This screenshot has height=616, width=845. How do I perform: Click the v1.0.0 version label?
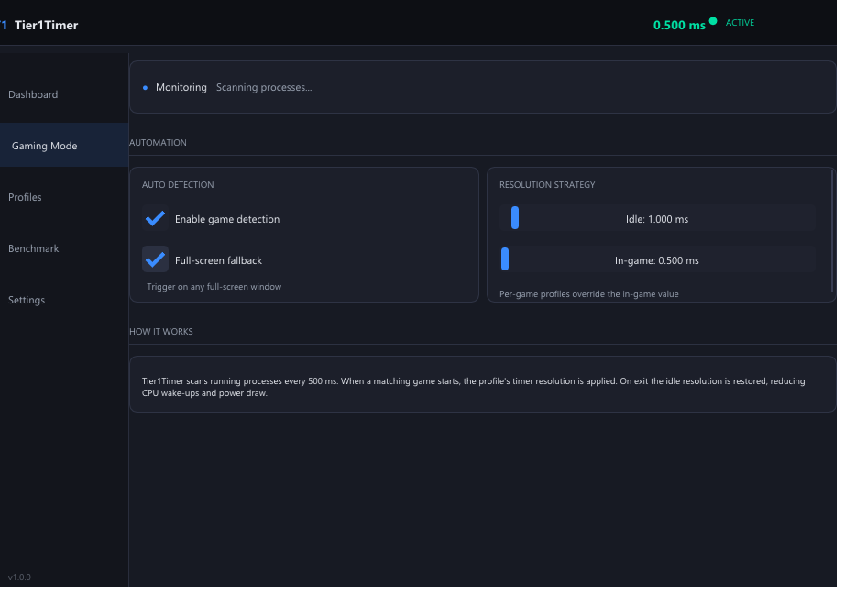19,577
